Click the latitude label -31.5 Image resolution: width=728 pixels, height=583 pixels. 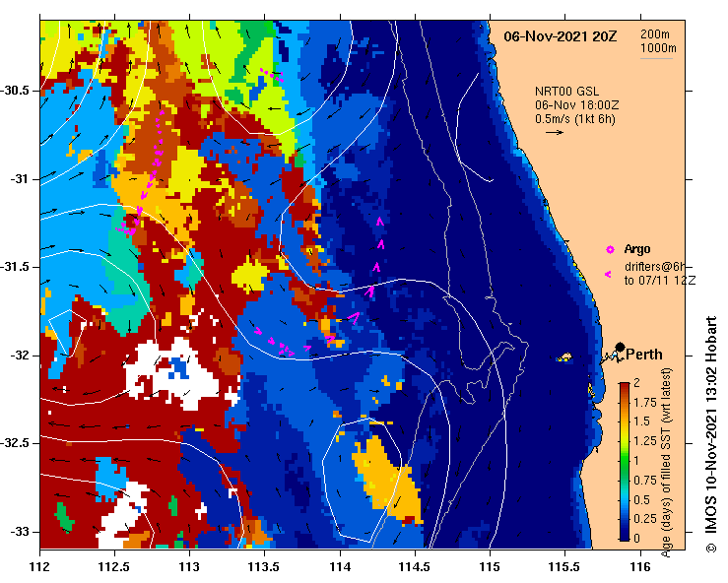click(x=17, y=267)
